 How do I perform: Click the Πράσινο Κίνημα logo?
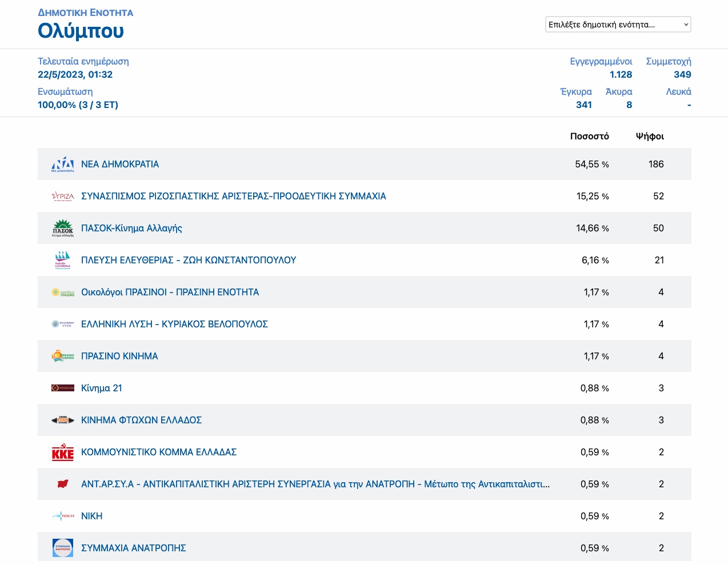click(63, 356)
